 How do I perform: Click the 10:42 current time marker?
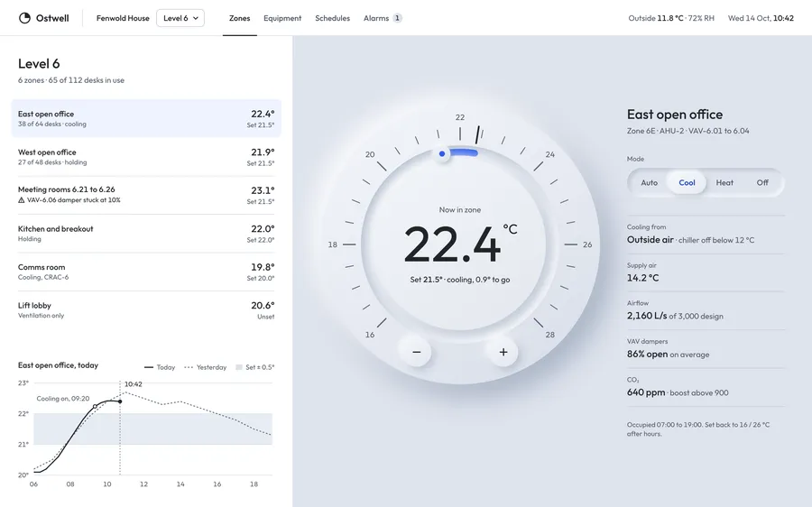tap(134, 384)
